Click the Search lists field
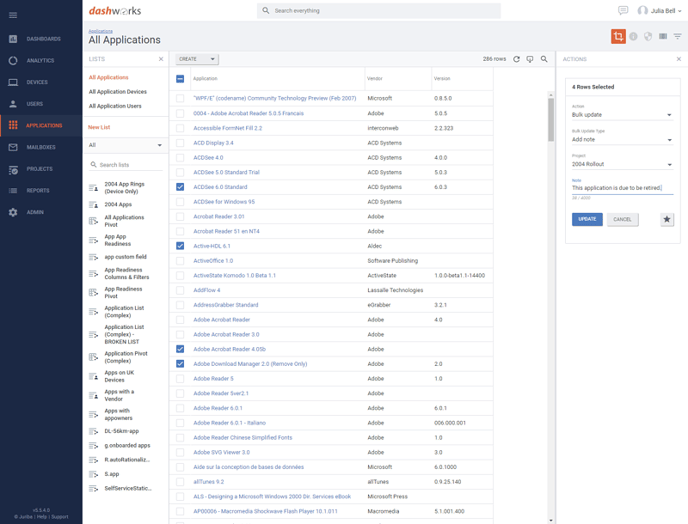 [125, 165]
